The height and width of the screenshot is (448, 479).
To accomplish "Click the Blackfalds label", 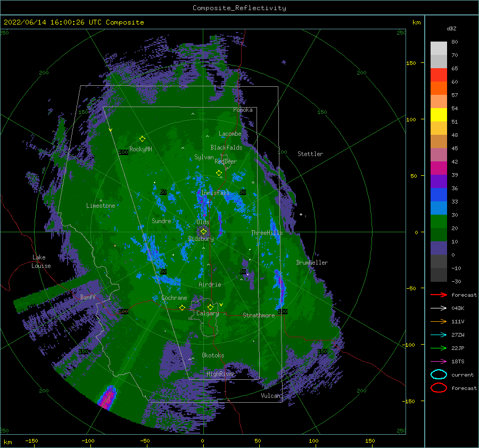I will [x=226, y=148].
